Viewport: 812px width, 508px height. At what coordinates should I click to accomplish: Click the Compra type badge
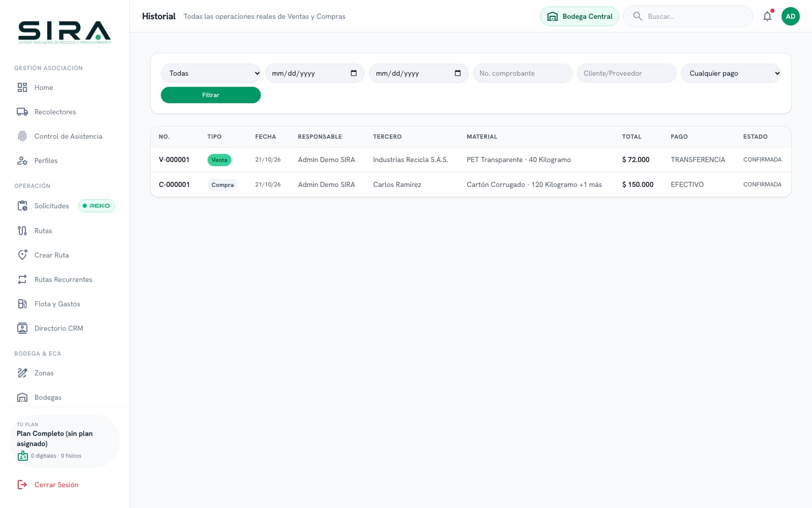[222, 185]
